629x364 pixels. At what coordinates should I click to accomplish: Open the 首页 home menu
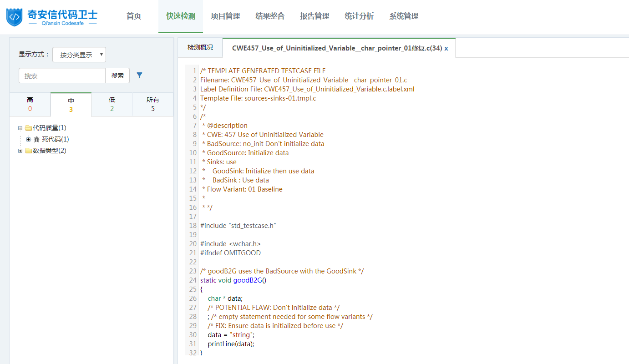[134, 16]
